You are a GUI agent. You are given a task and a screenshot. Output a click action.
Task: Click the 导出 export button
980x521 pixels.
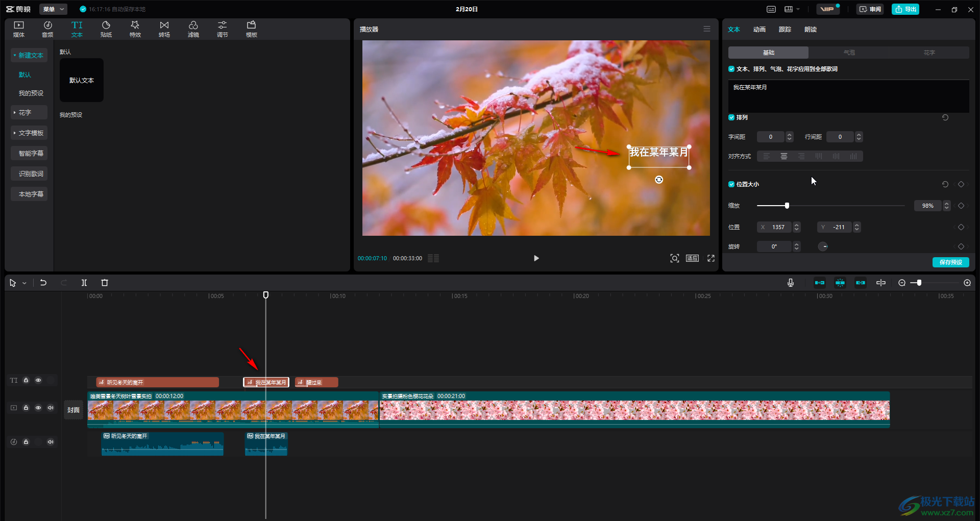point(905,9)
